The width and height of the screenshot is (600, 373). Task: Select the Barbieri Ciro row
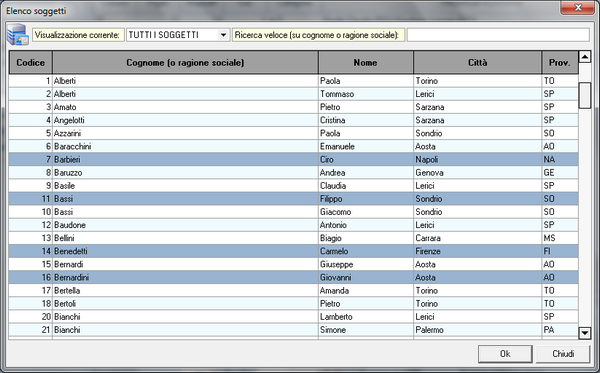pyautogui.click(x=293, y=160)
